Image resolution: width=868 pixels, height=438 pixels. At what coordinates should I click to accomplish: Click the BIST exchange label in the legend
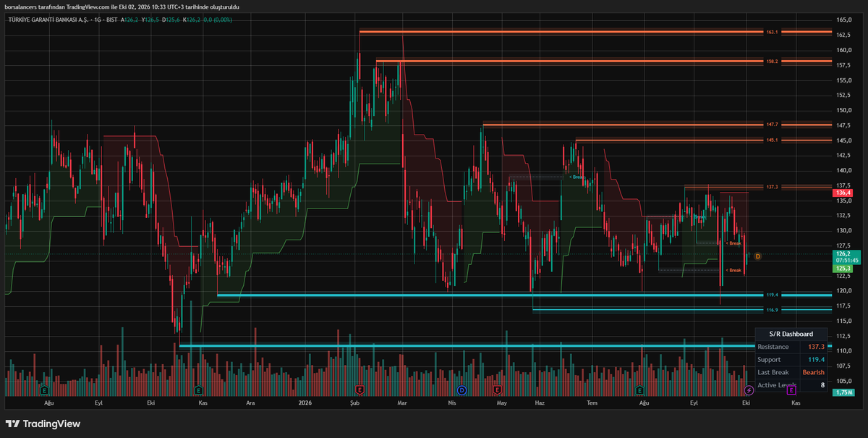tap(113, 20)
